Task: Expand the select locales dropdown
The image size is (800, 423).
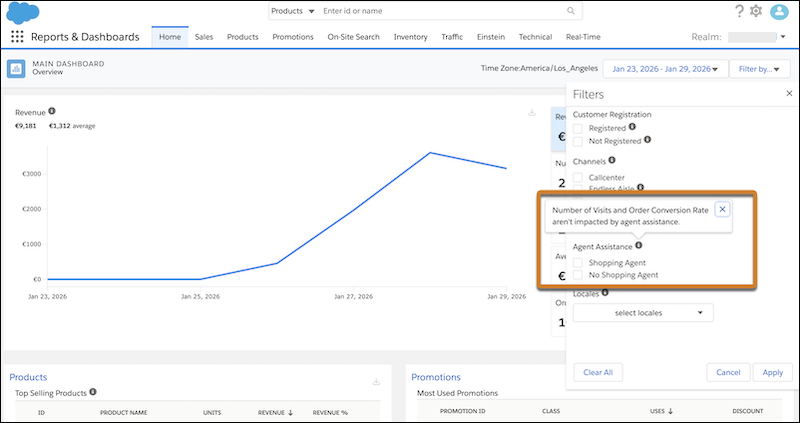Action: [643, 313]
